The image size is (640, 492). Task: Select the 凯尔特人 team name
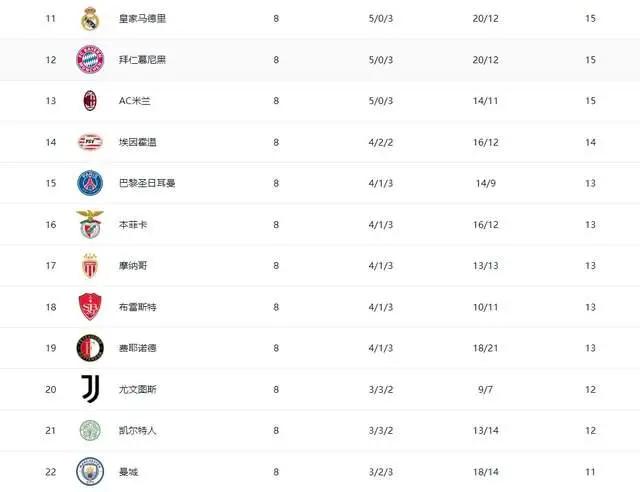point(138,430)
